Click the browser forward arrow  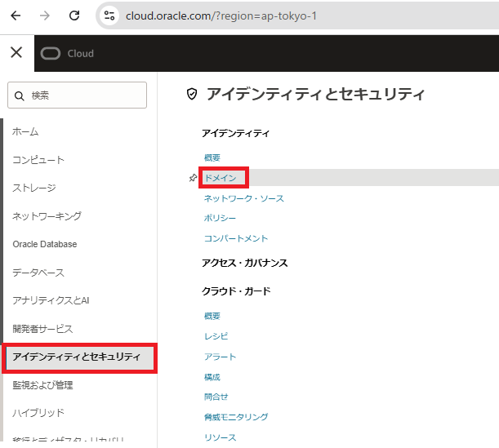pos(45,16)
